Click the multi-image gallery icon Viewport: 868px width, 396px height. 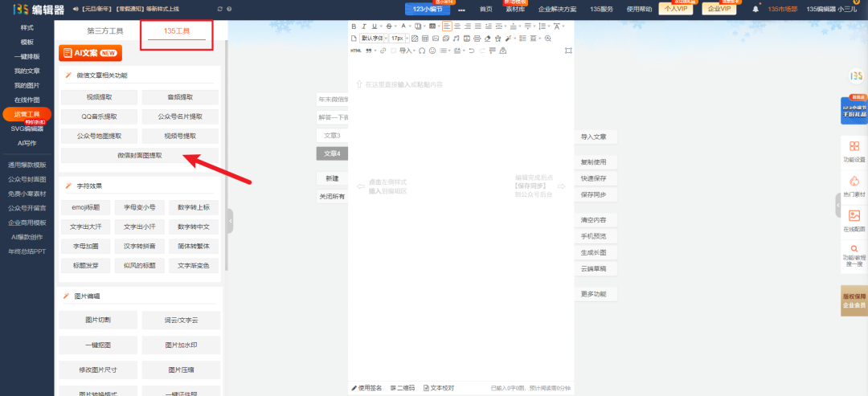tap(445, 39)
